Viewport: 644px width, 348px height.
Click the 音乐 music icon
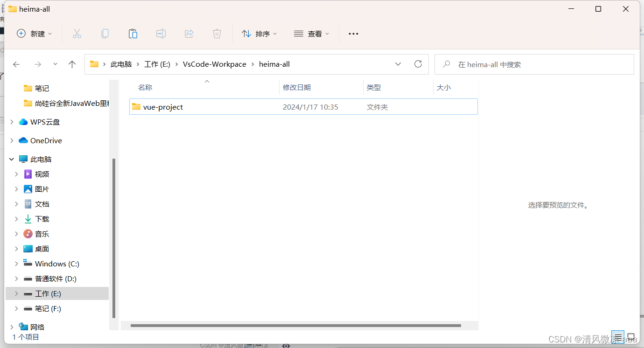pyautogui.click(x=28, y=234)
